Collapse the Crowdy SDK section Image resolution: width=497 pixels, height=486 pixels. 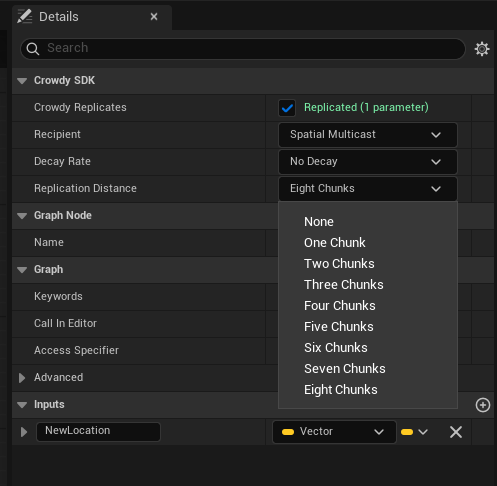(x=22, y=81)
